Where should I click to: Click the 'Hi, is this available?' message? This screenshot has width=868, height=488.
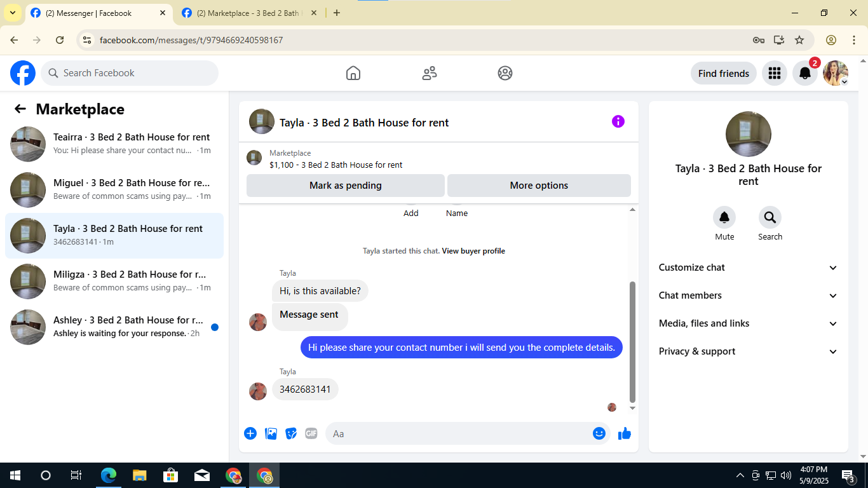[x=320, y=291]
